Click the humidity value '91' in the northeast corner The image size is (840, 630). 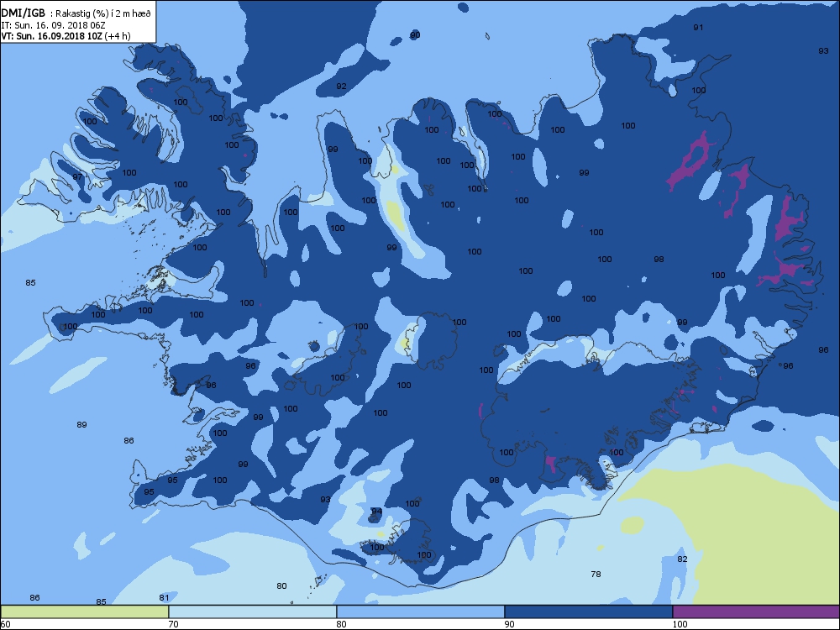coord(698,28)
